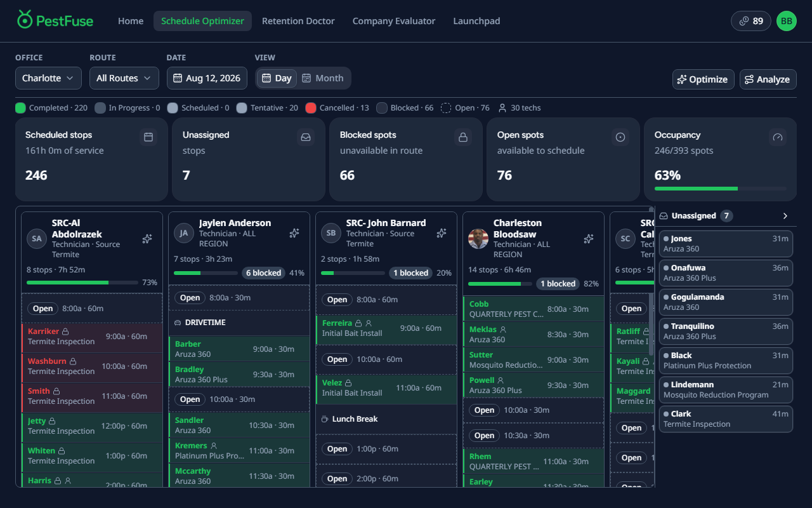
Task: Click the calendar icon on Scheduled stops card
Action: [x=148, y=137]
